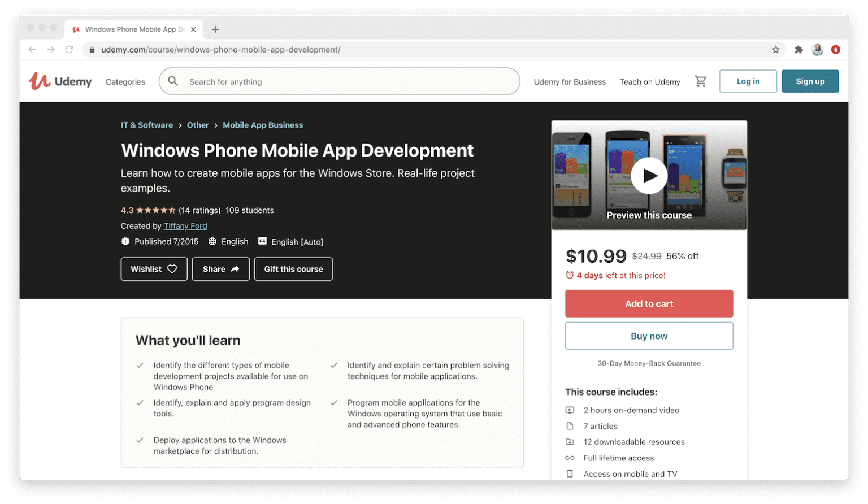This screenshot has width=868, height=504.
Task: Open the Categories menu
Action: (125, 81)
